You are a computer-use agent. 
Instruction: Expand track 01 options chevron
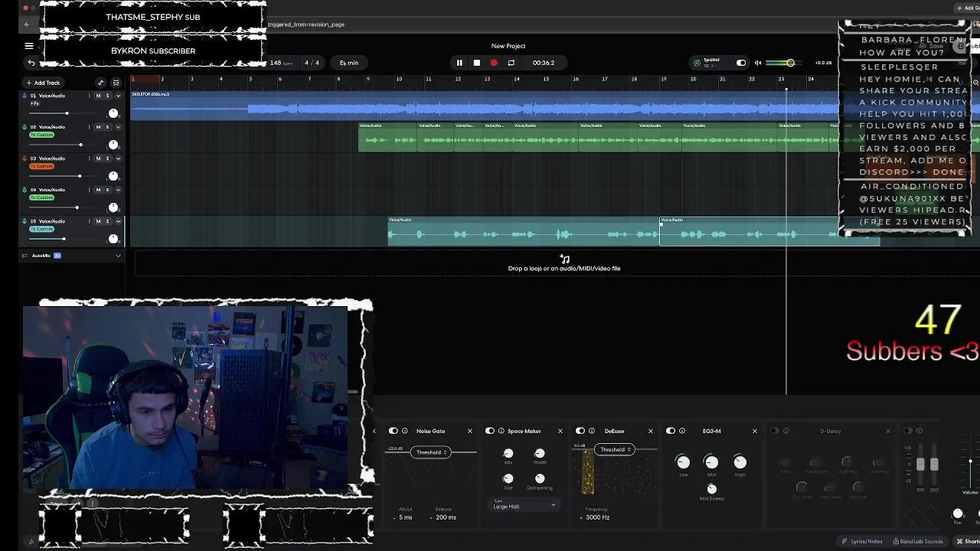(118, 96)
